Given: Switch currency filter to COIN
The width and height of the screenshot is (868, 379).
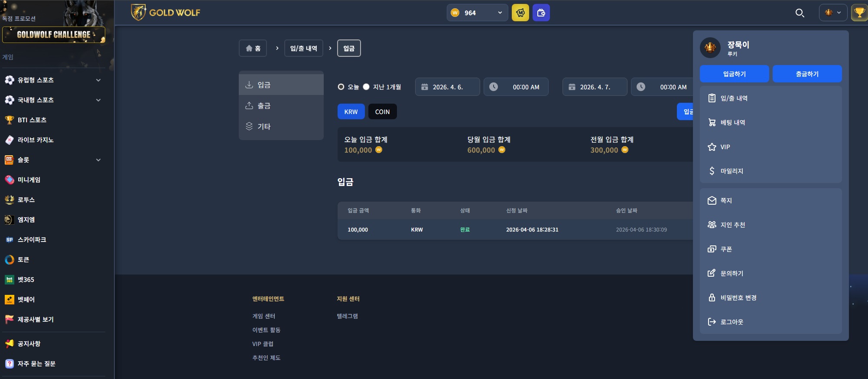Looking at the screenshot, I should [382, 111].
